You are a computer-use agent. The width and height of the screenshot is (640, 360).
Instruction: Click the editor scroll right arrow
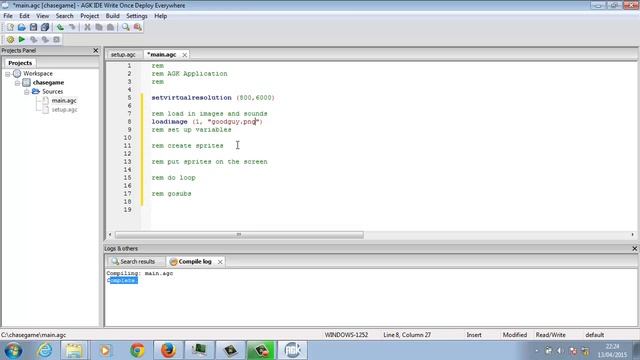pos(633,235)
